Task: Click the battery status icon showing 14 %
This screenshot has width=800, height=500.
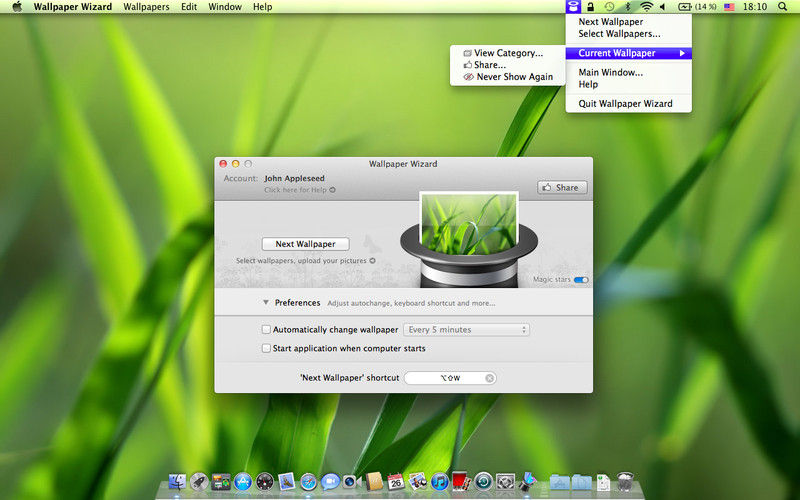Action: (x=697, y=7)
